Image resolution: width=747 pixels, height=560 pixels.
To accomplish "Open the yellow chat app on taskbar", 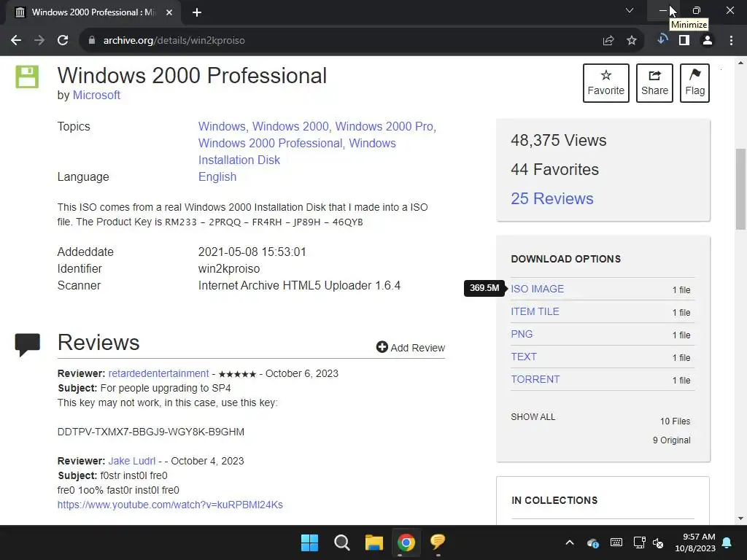I will click(438, 542).
